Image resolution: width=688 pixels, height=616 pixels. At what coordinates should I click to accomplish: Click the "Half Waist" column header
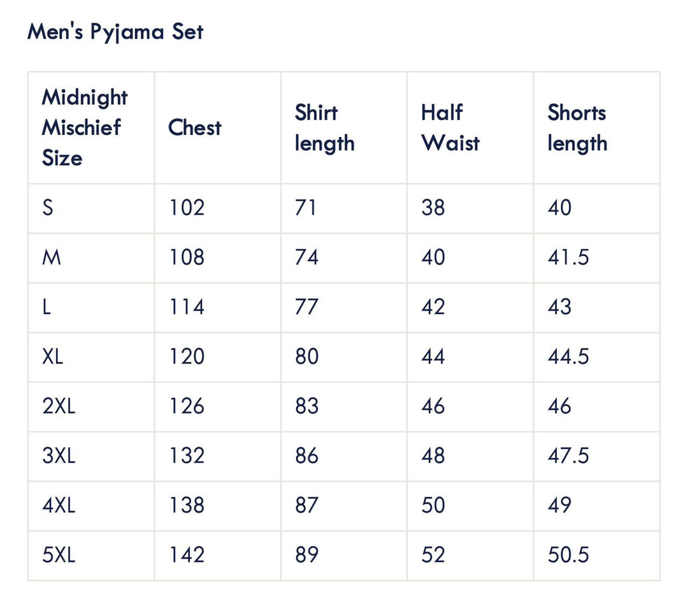click(x=450, y=127)
